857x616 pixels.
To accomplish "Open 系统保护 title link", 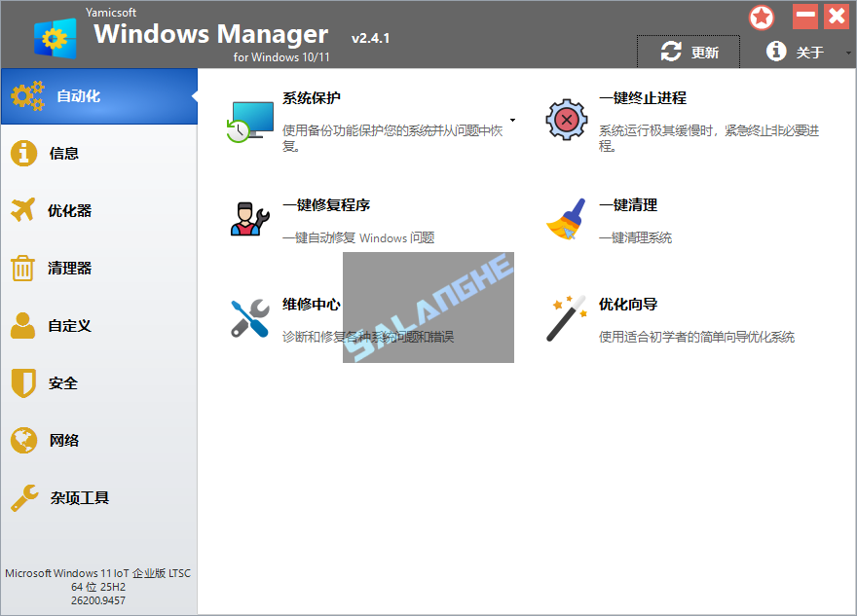I will [x=311, y=98].
